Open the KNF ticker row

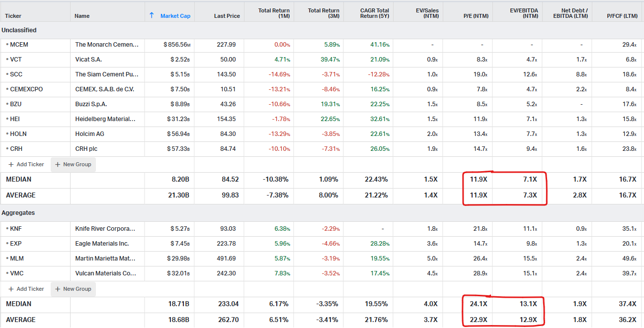[16, 229]
